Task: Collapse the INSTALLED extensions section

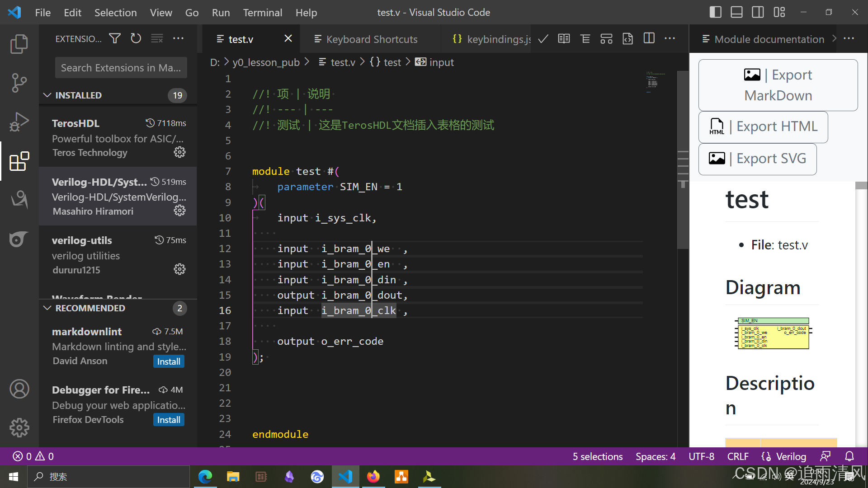Action: click(x=47, y=95)
